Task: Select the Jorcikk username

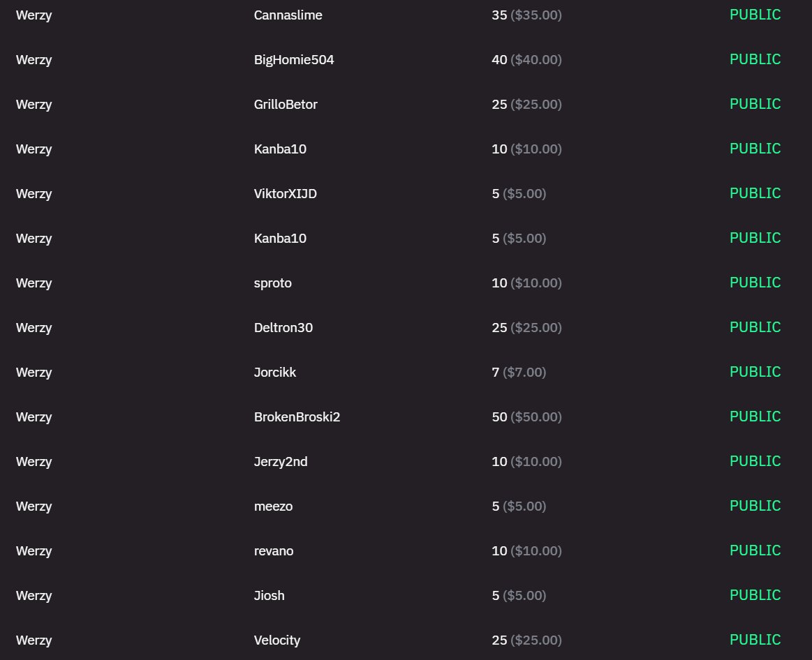Action: (x=274, y=372)
